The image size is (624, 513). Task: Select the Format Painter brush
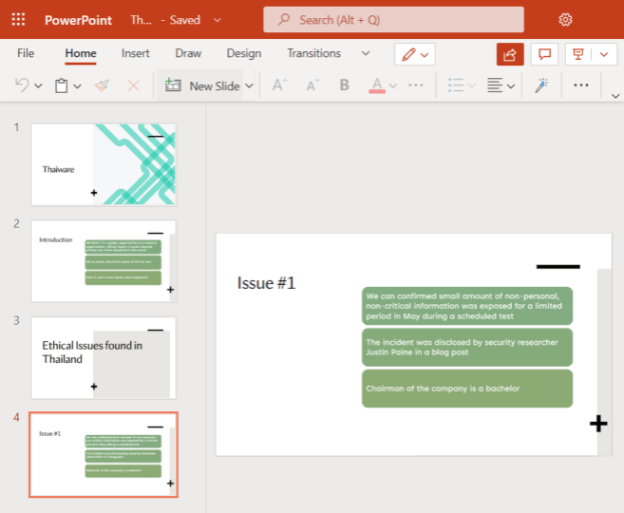[102, 85]
